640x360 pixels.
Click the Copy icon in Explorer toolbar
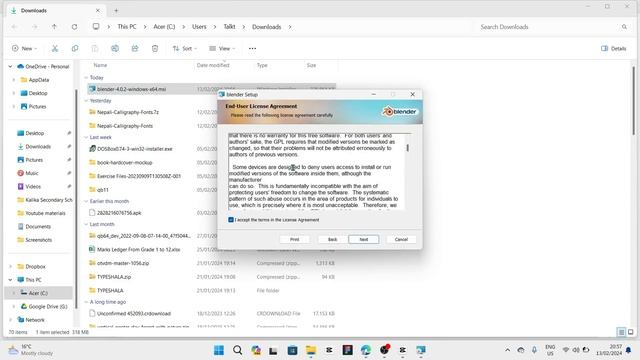point(75,48)
